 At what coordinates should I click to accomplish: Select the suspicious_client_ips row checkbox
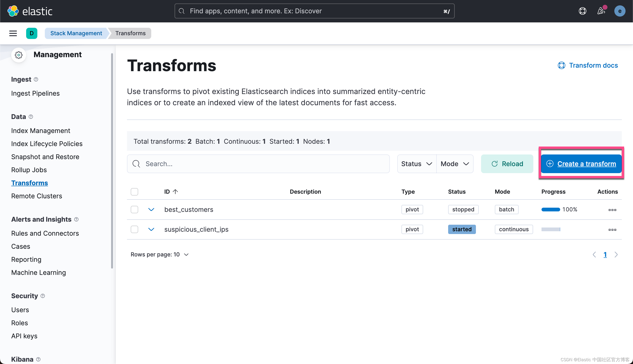[x=134, y=229]
